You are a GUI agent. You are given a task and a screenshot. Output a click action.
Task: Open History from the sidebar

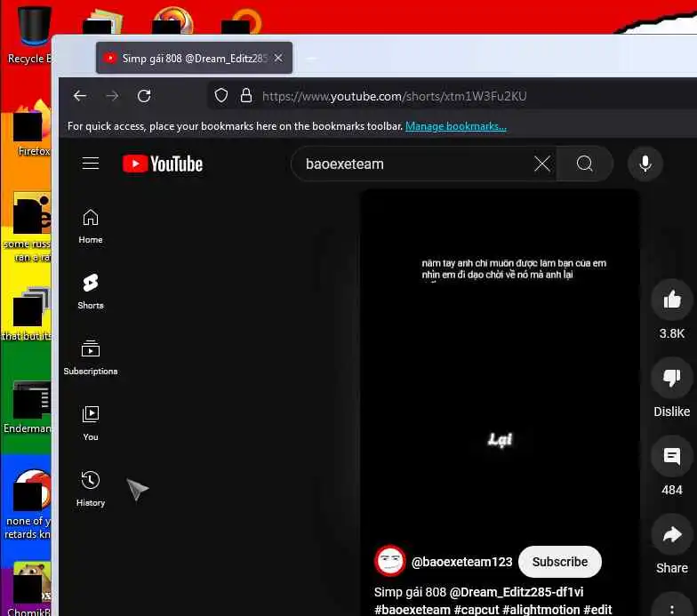click(91, 489)
